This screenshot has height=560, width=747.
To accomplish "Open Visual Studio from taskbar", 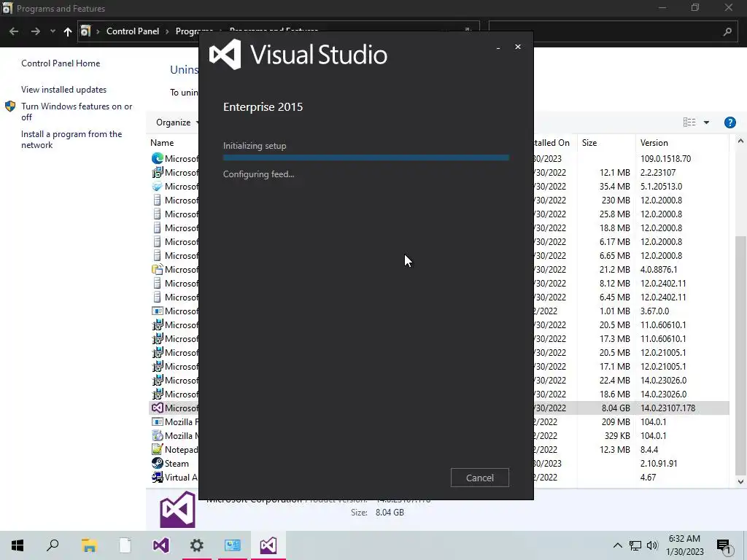I will click(x=161, y=545).
